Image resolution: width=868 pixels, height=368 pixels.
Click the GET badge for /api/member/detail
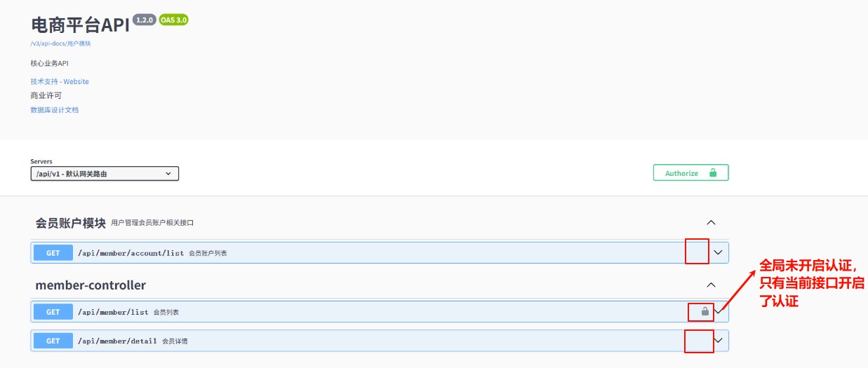click(x=53, y=341)
